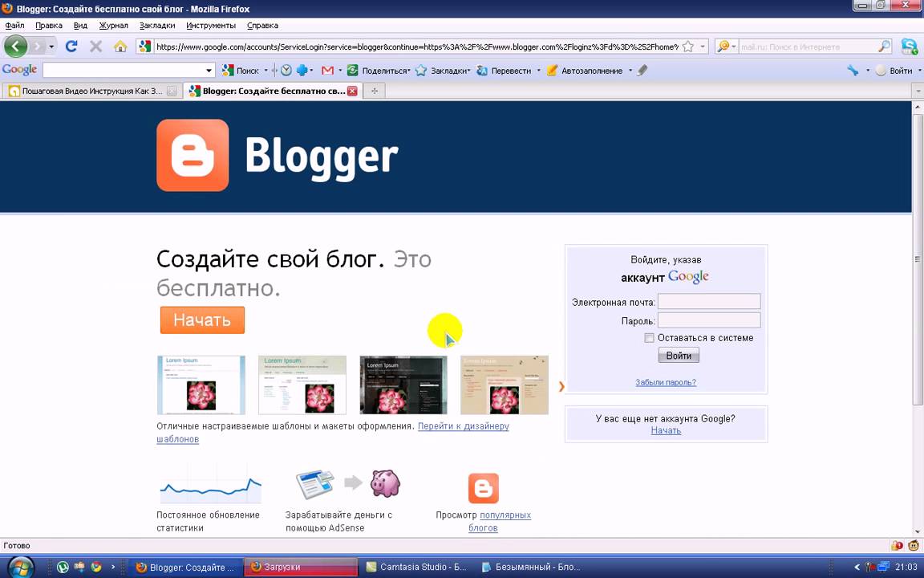Click the Электронная почта input field
This screenshot has width=924, height=578.
click(709, 301)
